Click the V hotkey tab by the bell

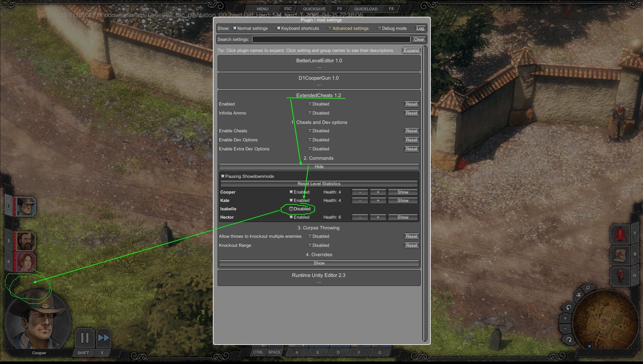click(x=635, y=233)
